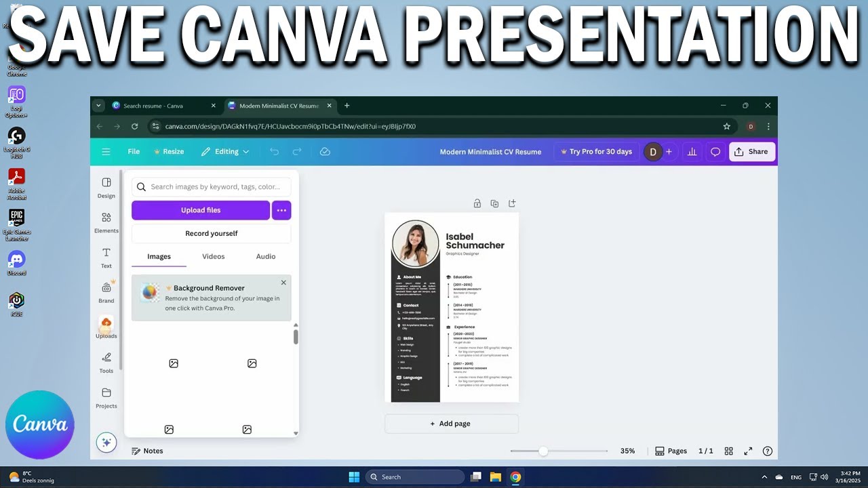868x488 pixels.
Task: Click the uploads panel scrollbar thumb
Action: click(x=296, y=336)
